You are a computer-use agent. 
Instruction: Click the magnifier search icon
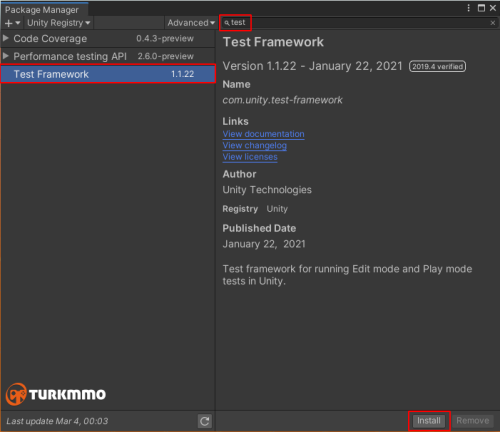pyautogui.click(x=227, y=23)
